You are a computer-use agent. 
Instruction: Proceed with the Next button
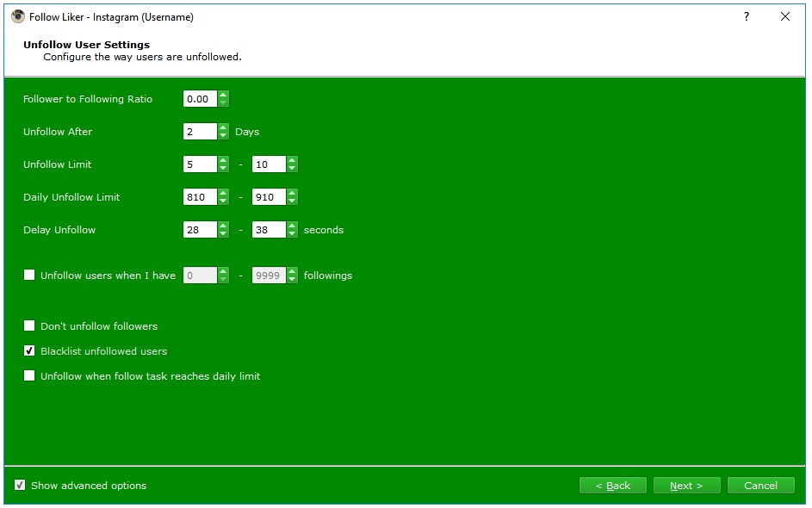click(686, 486)
